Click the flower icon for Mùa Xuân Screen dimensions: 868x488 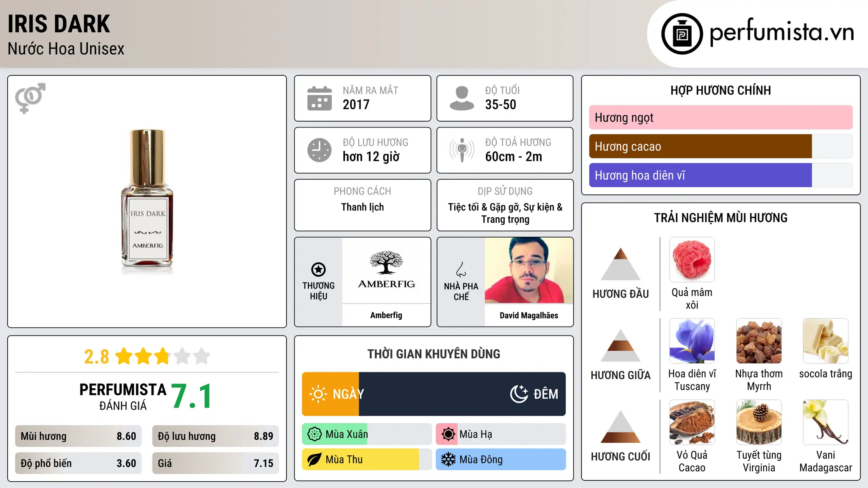(x=314, y=434)
